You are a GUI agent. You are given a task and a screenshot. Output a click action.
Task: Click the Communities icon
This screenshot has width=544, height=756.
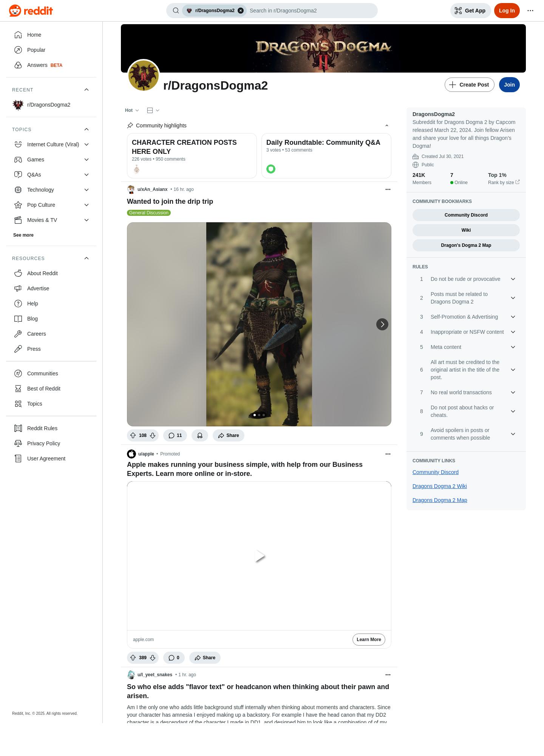point(18,373)
